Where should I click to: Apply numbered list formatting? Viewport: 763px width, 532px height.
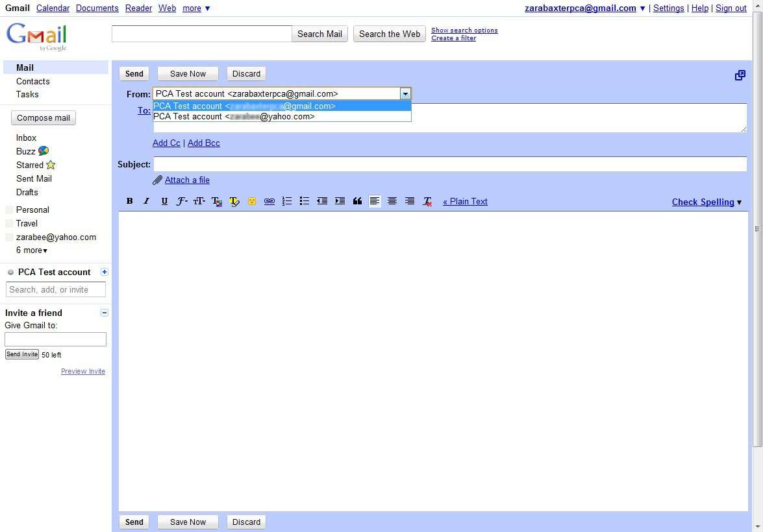tap(286, 201)
